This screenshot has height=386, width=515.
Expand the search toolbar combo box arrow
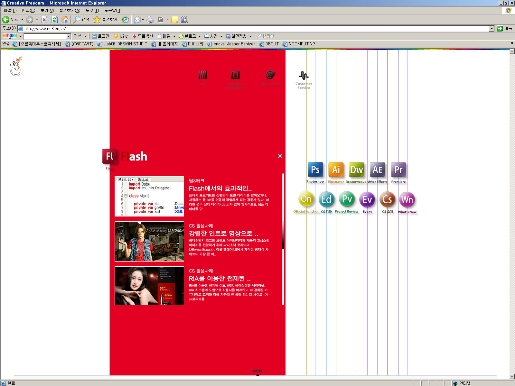(68, 36)
